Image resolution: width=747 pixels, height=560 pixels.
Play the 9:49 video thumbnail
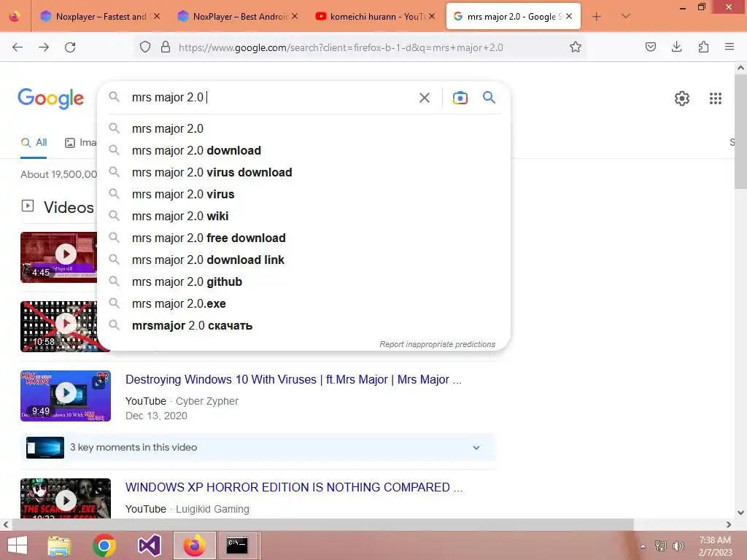click(66, 396)
